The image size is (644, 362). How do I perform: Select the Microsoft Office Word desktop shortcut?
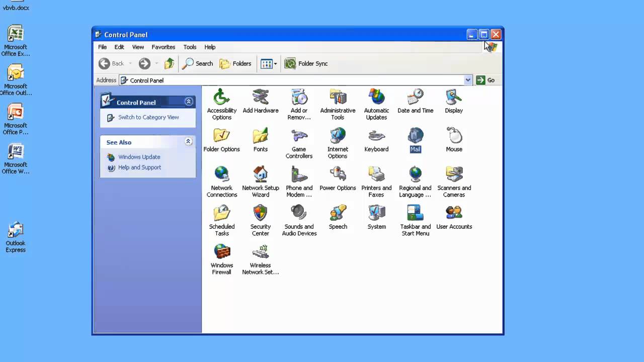[x=16, y=158]
